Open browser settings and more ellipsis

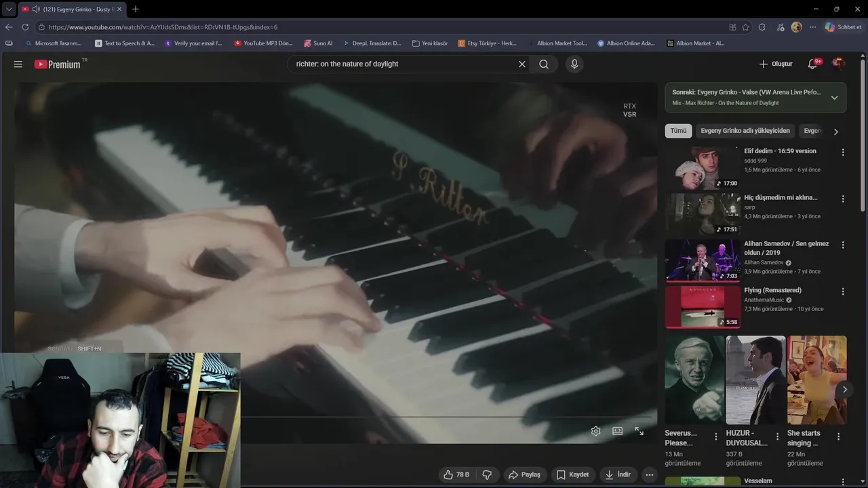(812, 27)
